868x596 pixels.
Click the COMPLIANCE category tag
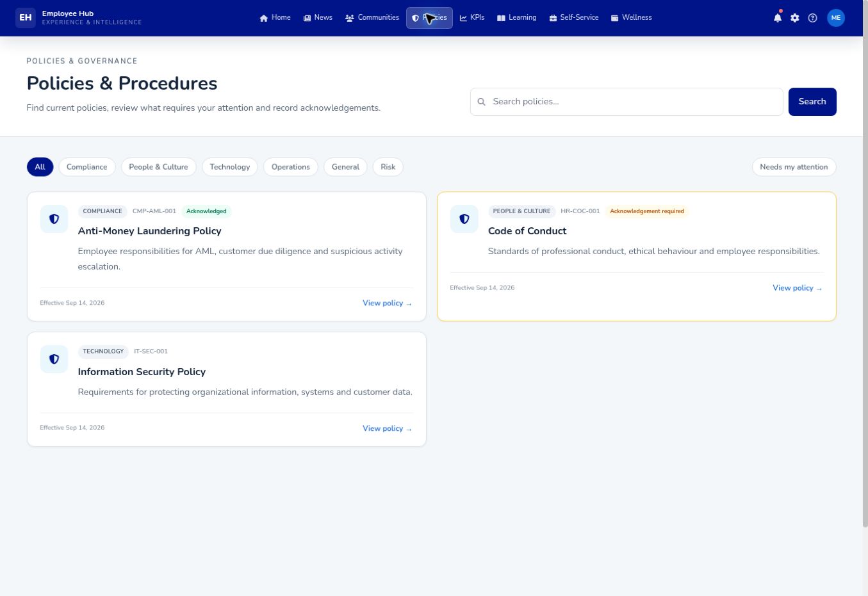102,211
